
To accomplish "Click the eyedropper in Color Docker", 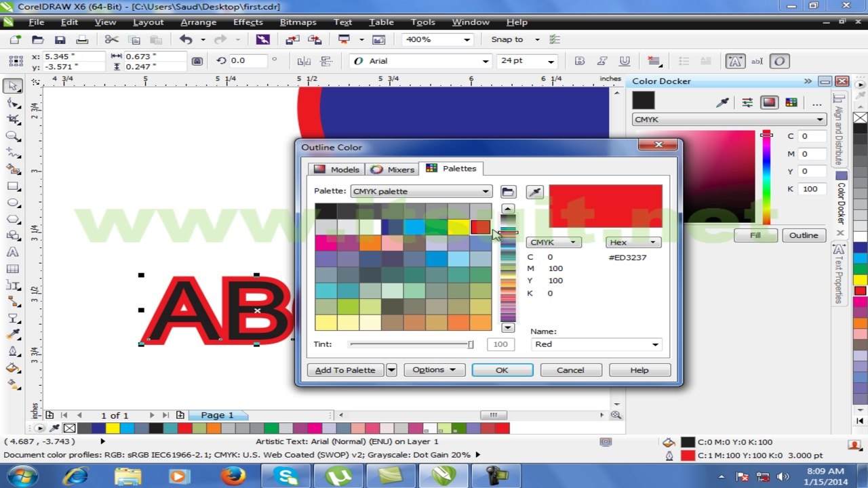I will tap(723, 102).
